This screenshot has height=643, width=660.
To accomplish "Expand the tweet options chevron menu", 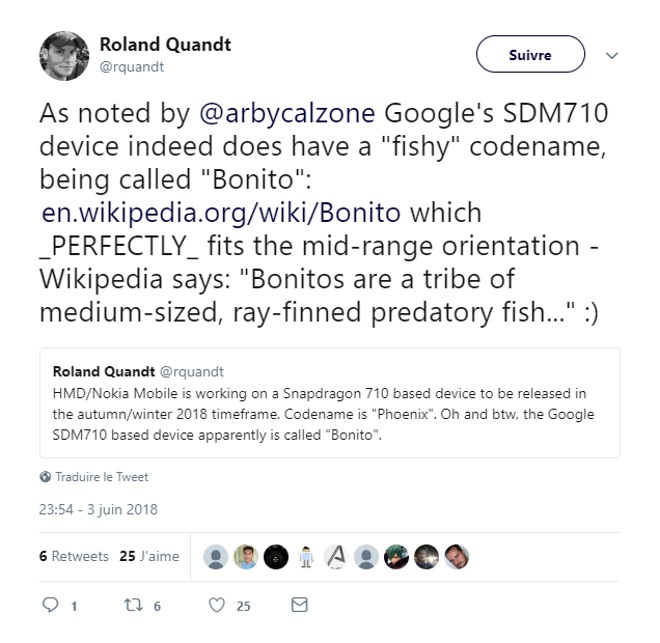I will click(613, 57).
